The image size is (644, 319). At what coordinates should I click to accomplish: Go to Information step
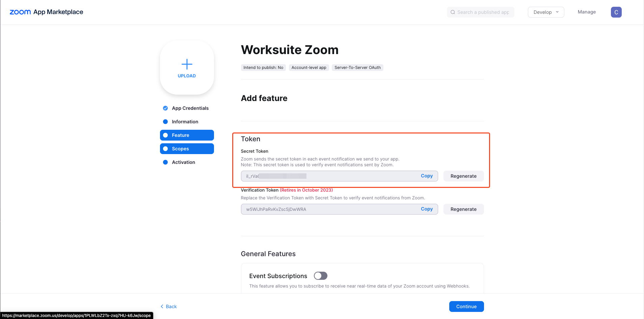(187, 122)
